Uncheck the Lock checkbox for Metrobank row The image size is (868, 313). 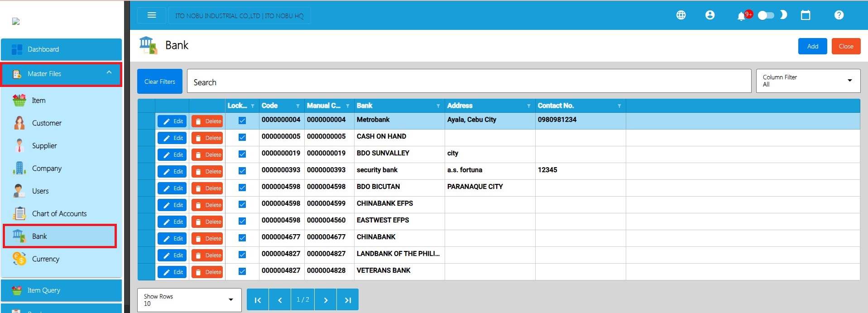[x=242, y=120]
